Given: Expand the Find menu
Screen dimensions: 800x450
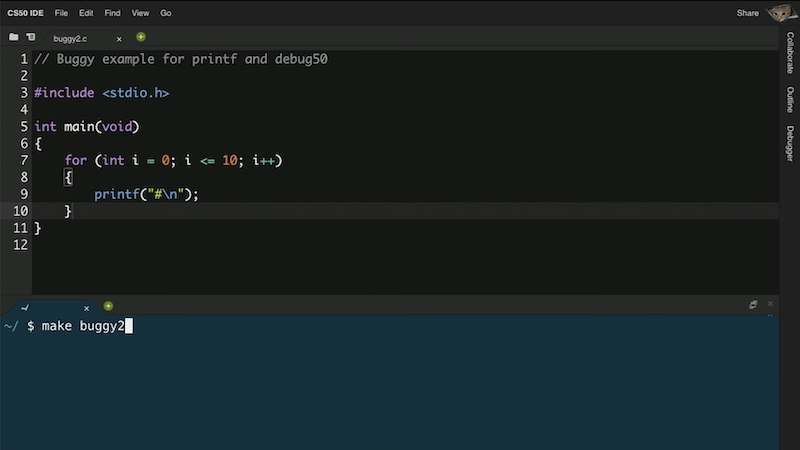Looking at the screenshot, I should tap(113, 13).
